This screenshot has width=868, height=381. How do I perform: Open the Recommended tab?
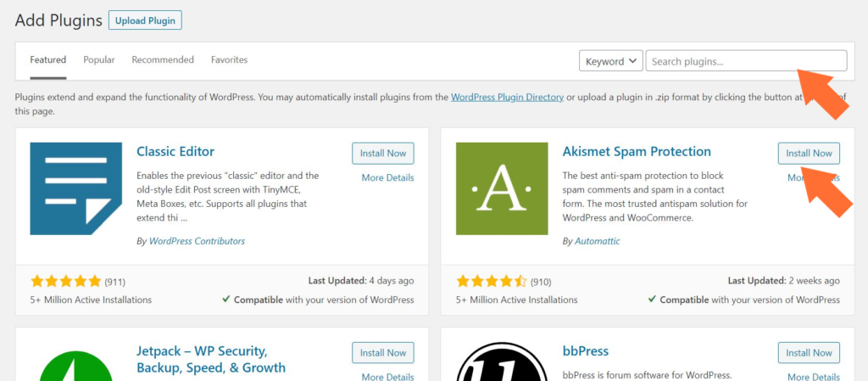pos(163,59)
